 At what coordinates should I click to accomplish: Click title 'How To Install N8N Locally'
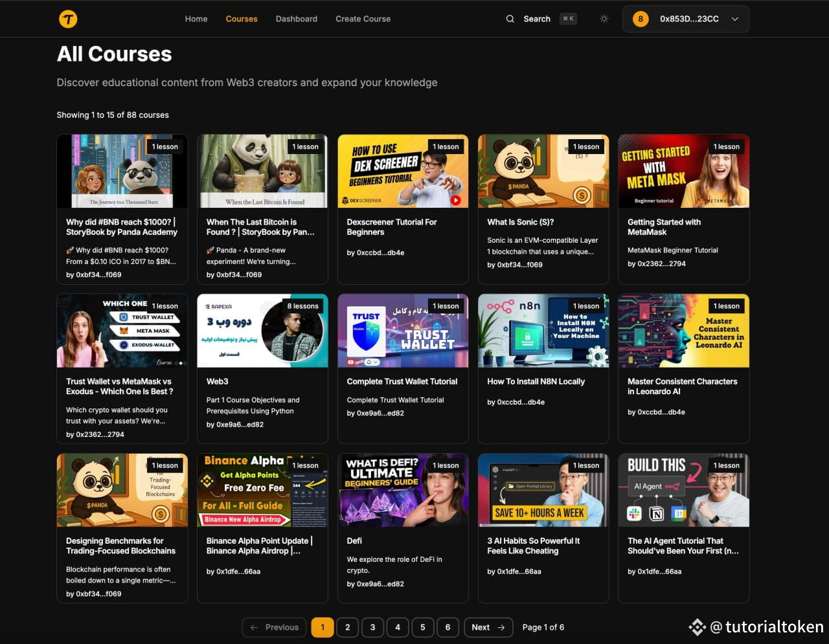click(536, 381)
